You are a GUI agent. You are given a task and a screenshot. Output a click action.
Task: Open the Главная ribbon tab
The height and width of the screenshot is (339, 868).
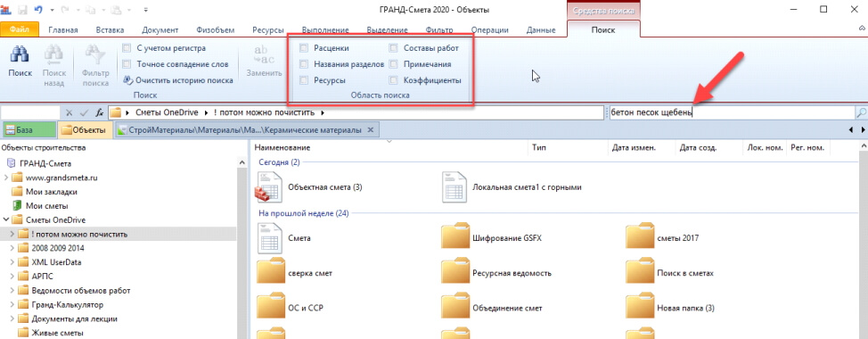pos(63,30)
